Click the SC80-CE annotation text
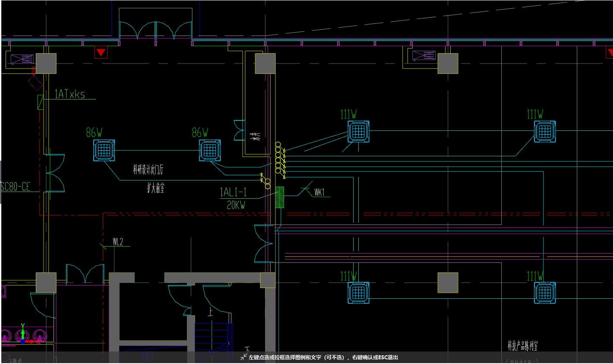 click(x=16, y=187)
